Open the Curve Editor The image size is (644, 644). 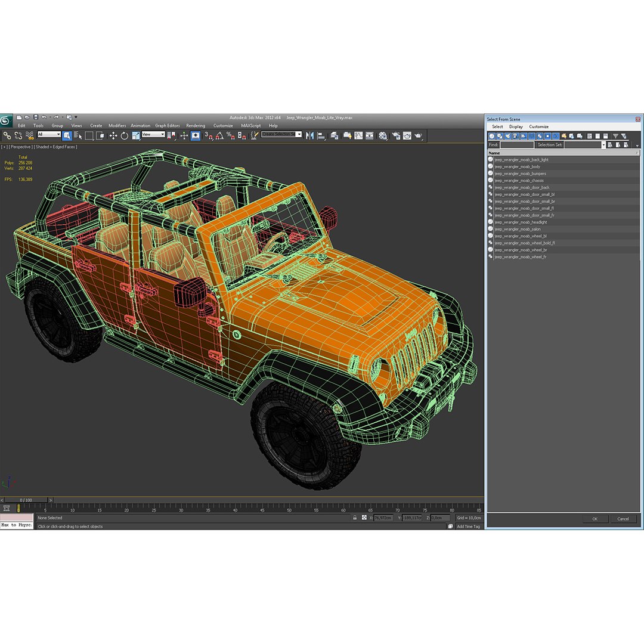[x=358, y=135]
